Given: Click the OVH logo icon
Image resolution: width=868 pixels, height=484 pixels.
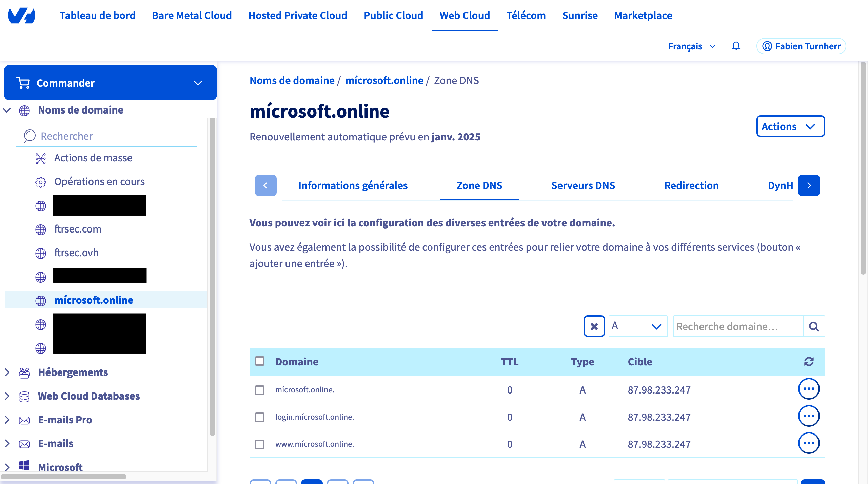Looking at the screenshot, I should [x=22, y=16].
